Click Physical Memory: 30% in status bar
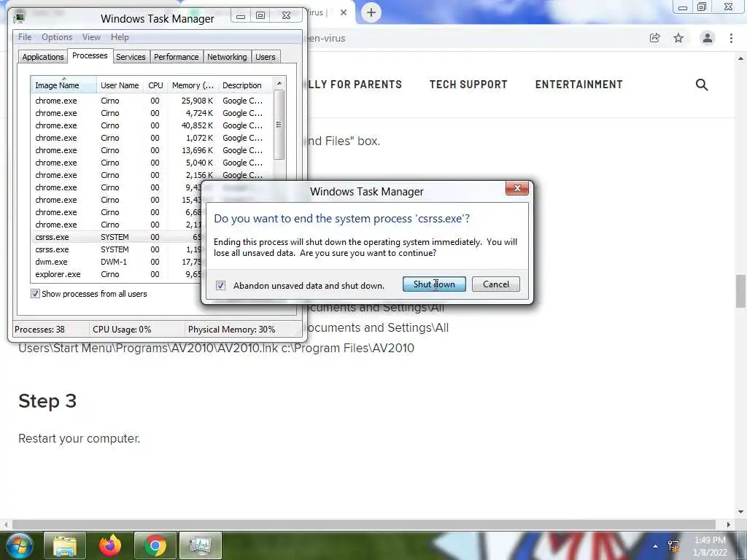Image resolution: width=747 pixels, height=560 pixels. [231, 330]
